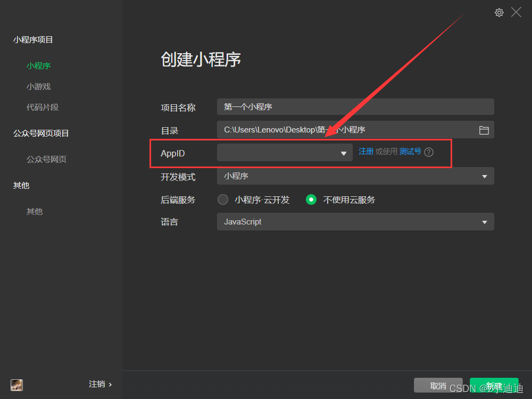Click the folder icon beside the directory field

pyautogui.click(x=484, y=129)
